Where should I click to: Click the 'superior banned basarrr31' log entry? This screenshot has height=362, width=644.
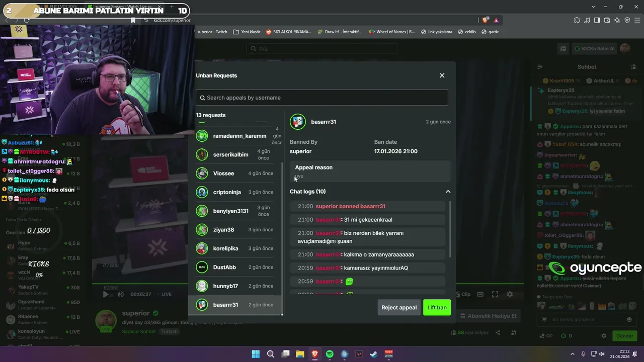click(x=368, y=206)
